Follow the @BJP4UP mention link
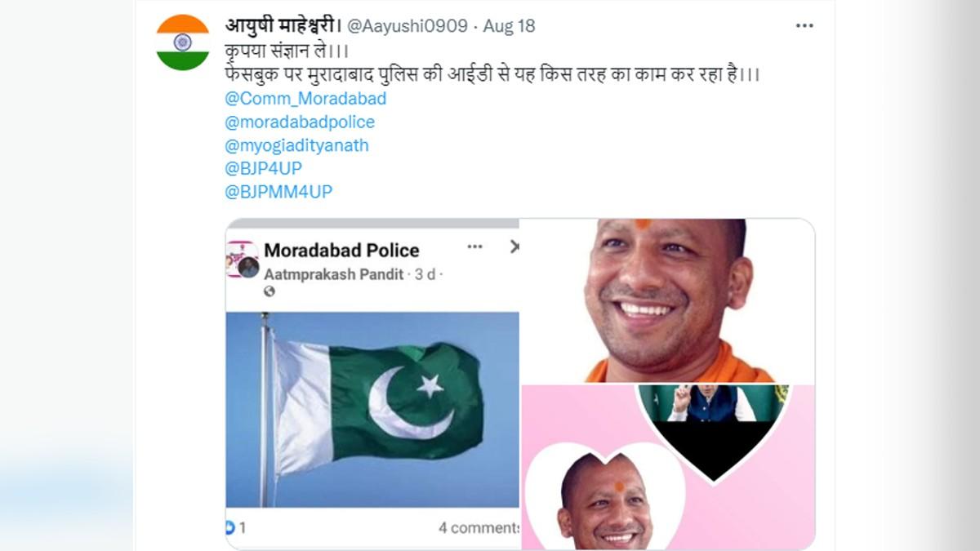 [x=262, y=169]
